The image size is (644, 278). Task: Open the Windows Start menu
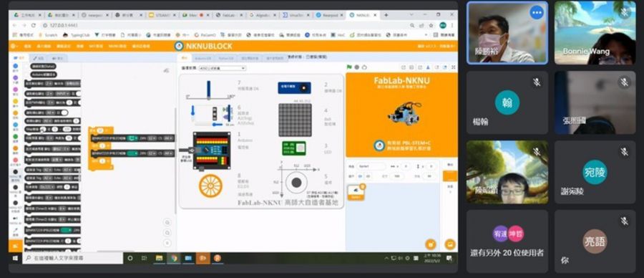pos(15,258)
